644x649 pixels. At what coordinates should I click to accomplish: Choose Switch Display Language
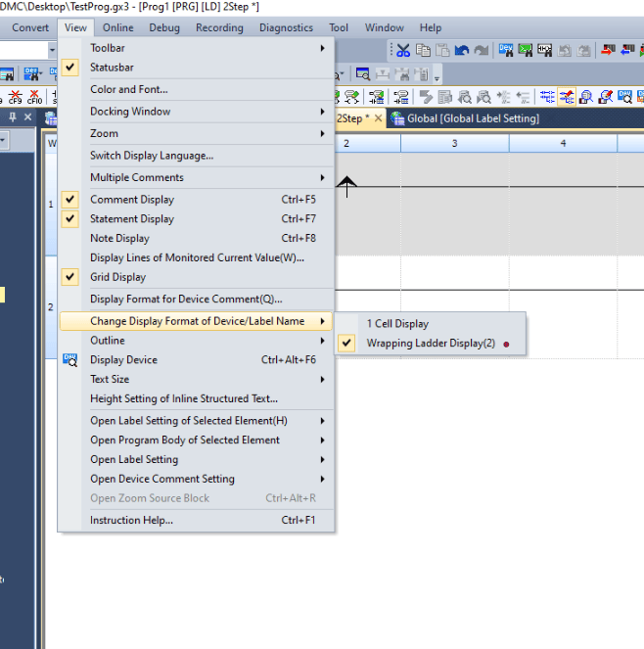[x=196, y=156]
